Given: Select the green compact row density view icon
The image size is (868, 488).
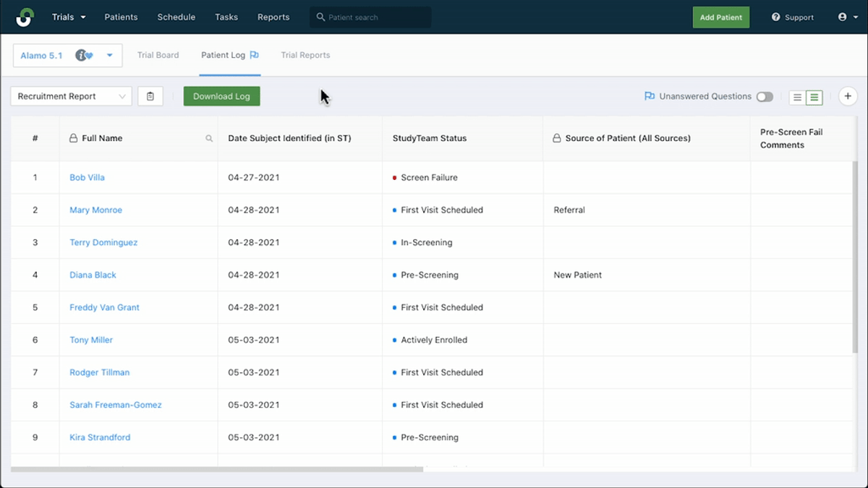Looking at the screenshot, I should point(814,97).
